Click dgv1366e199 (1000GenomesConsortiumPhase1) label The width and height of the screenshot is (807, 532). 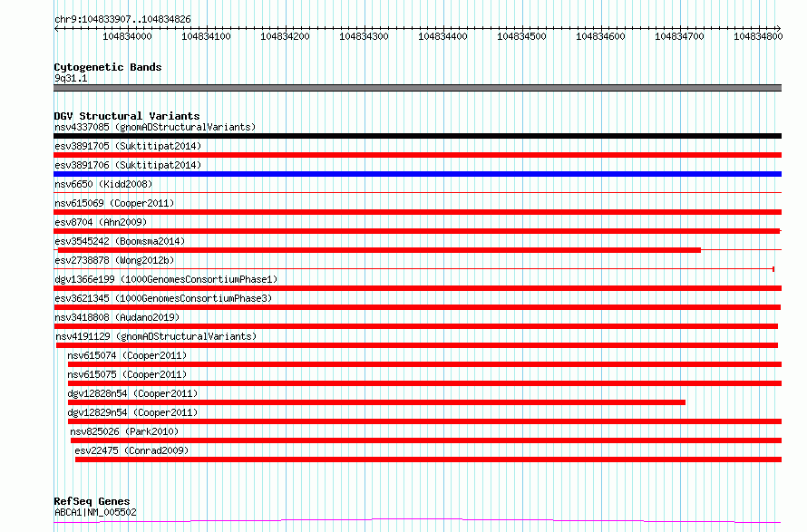coord(166,279)
